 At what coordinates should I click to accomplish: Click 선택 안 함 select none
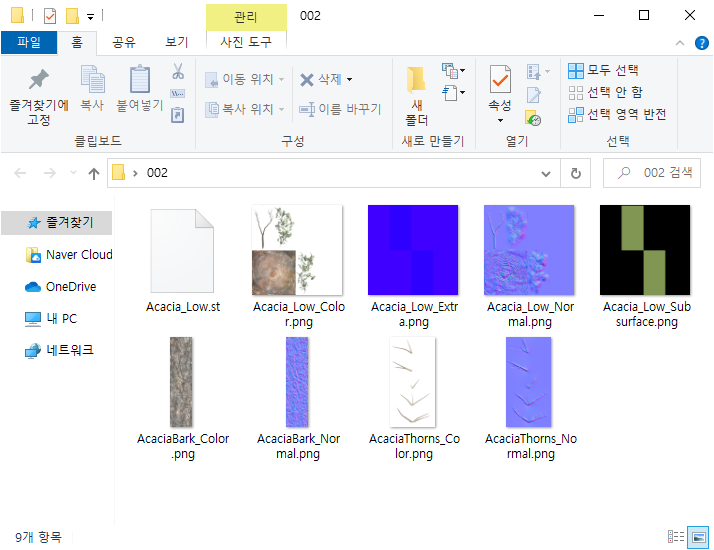coord(605,92)
